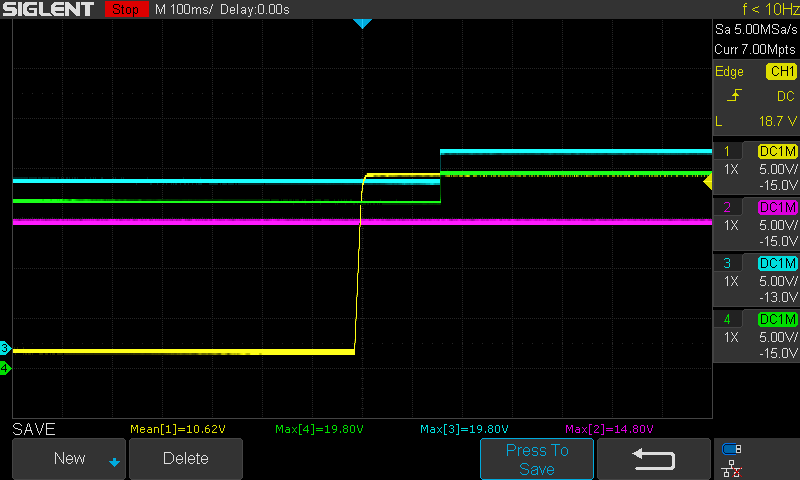Click the cyan DC1M badge of channel 3
Screen dimensions: 800x480
click(778, 263)
